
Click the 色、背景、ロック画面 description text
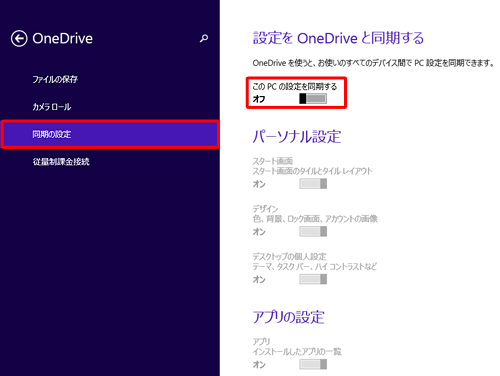(315, 219)
